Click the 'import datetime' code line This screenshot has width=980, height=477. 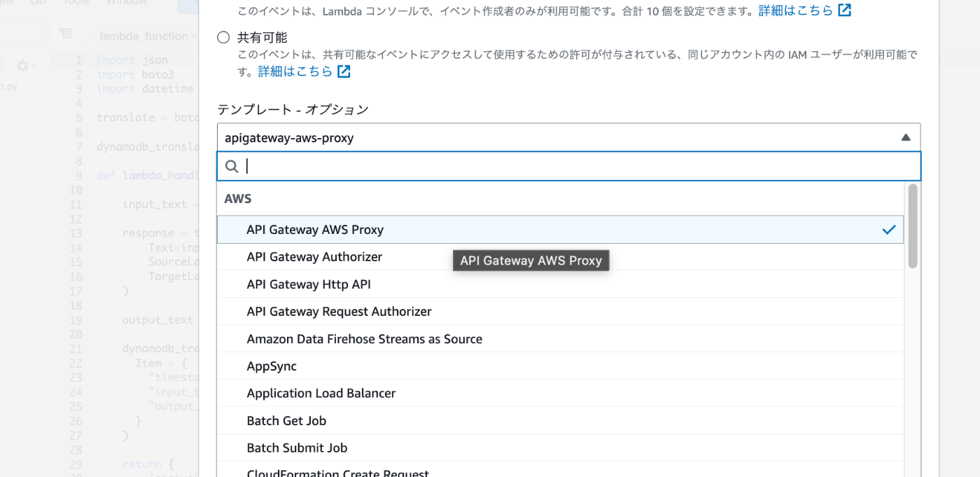(x=145, y=89)
